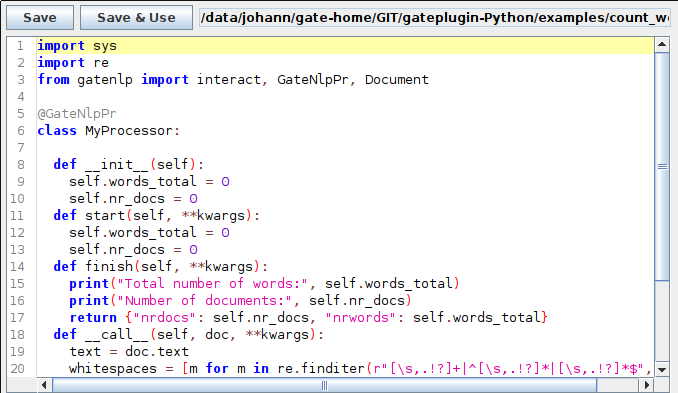Screen dimensions: 678x393
Task: Click 'def finish(self, **kwargs):' line
Action: coord(160,266)
